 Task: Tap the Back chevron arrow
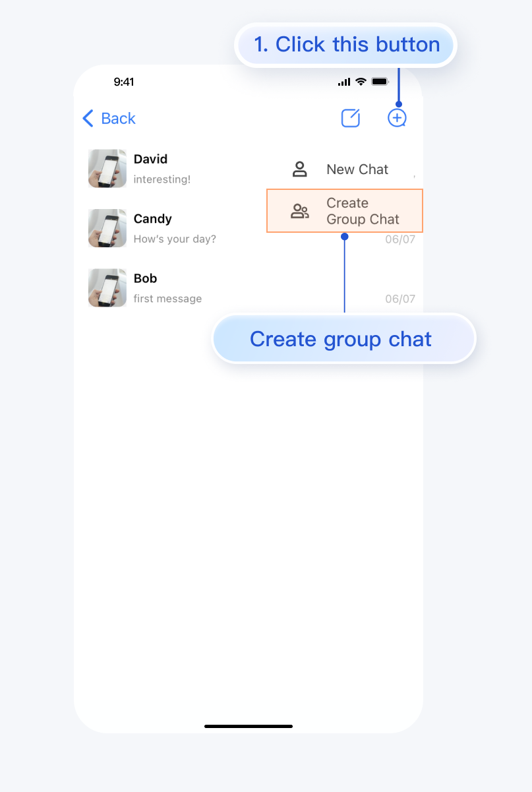click(88, 119)
